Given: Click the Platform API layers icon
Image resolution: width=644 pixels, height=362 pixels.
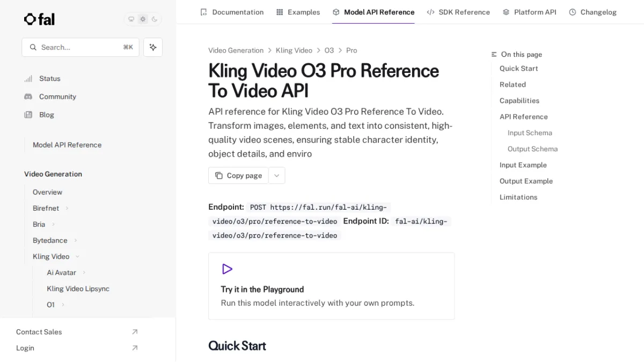Looking at the screenshot, I should click(506, 12).
